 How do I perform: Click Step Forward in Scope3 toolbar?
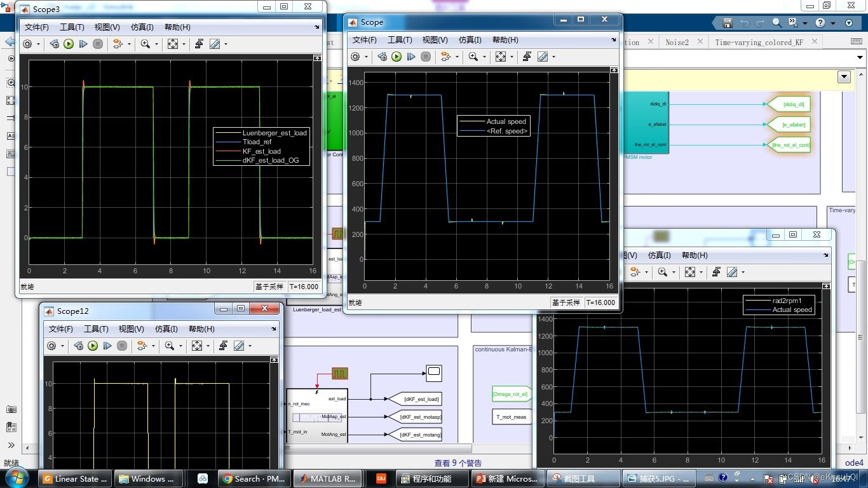click(x=83, y=44)
